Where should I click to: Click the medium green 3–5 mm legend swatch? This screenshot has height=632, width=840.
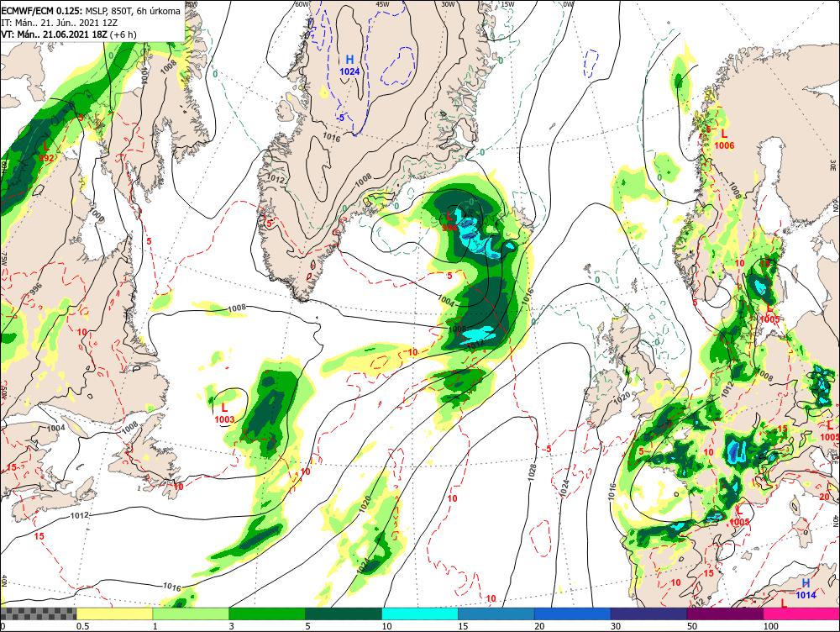(x=267, y=614)
